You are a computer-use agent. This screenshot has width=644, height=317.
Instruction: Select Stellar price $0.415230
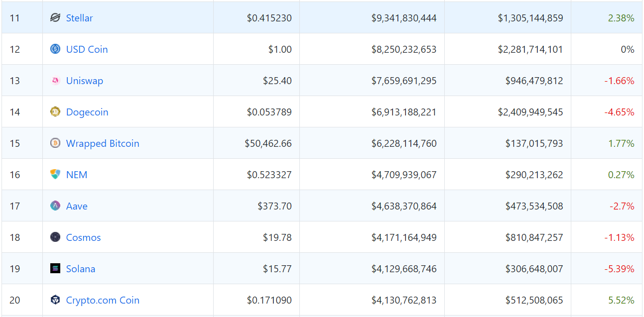pos(269,18)
